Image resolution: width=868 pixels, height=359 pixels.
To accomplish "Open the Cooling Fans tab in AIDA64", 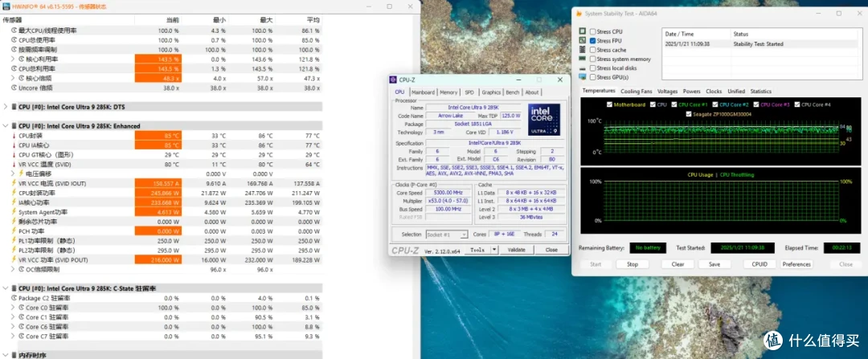I will [x=636, y=92].
